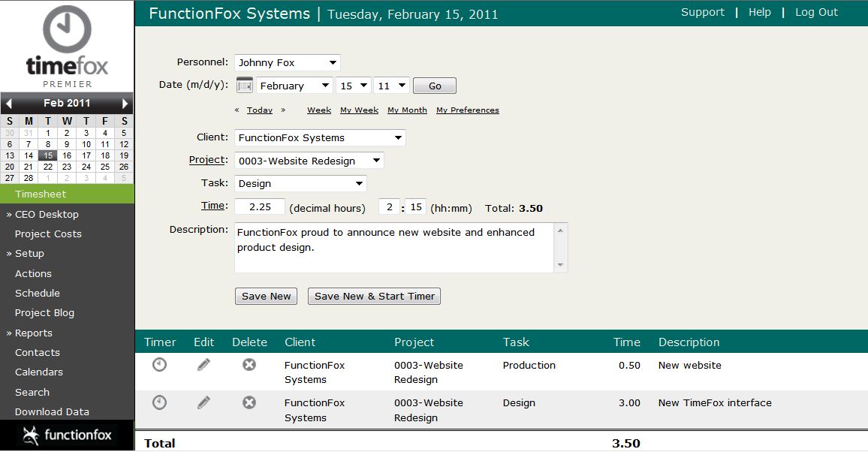Go to next month in mini calendar
The width and height of the screenshot is (868, 452).
125,103
